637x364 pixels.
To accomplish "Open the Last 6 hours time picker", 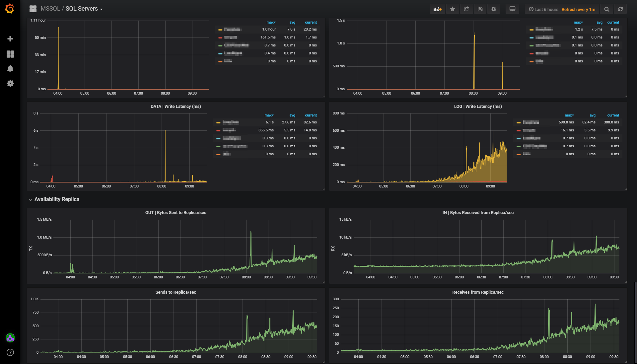I will [543, 9].
